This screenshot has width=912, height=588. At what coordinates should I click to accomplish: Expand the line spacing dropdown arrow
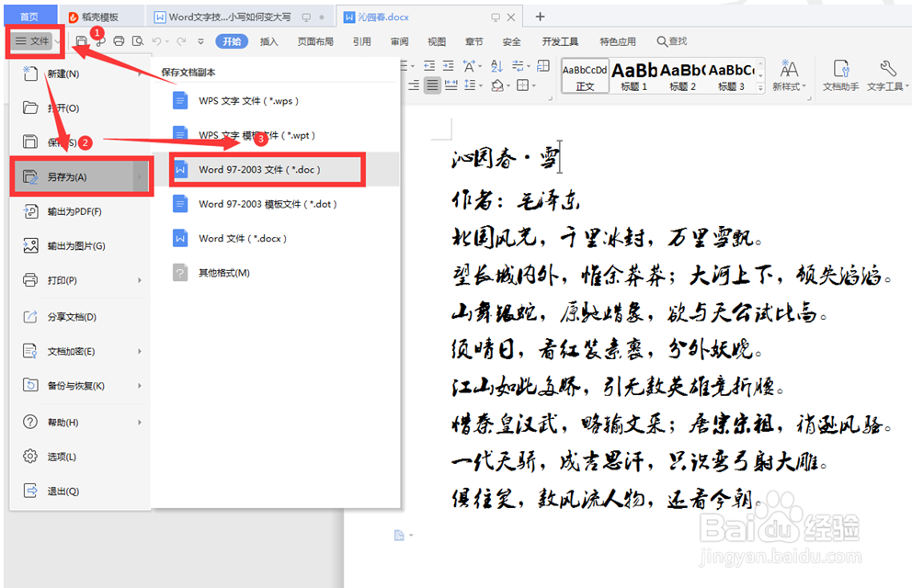480,85
